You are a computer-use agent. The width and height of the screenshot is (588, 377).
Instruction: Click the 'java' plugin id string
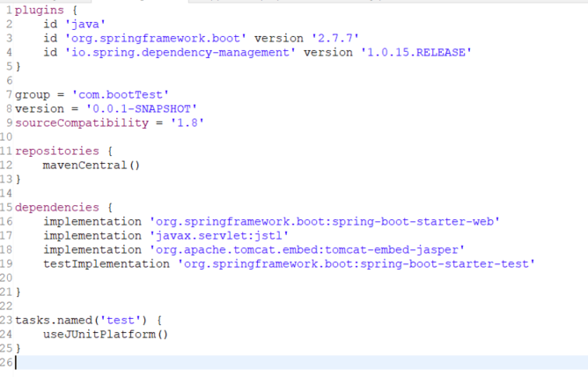click(85, 25)
